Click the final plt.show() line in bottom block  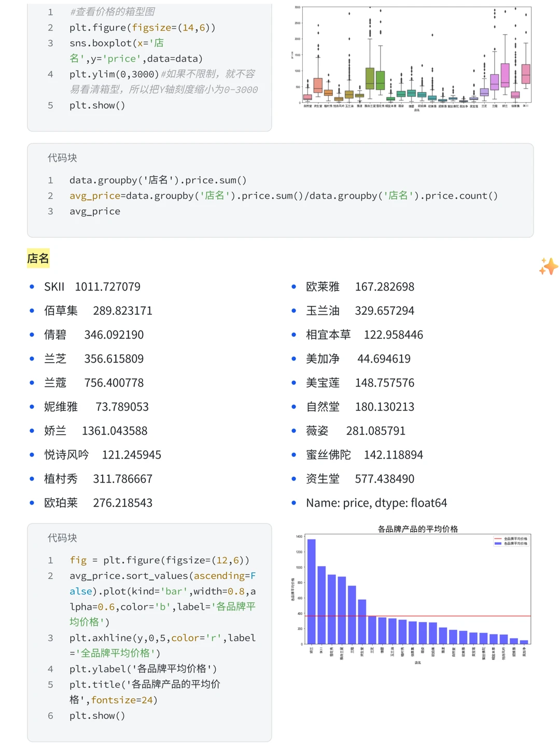[97, 715]
